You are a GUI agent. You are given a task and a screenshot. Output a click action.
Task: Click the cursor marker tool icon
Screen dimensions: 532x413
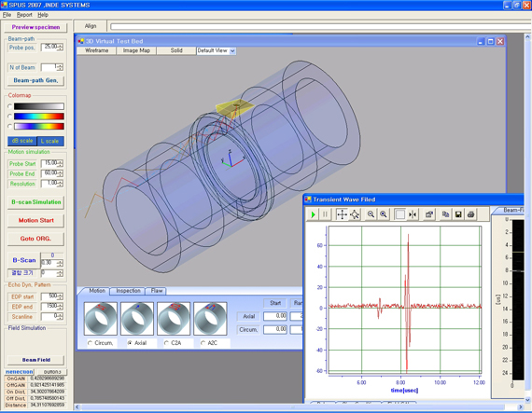(413, 214)
